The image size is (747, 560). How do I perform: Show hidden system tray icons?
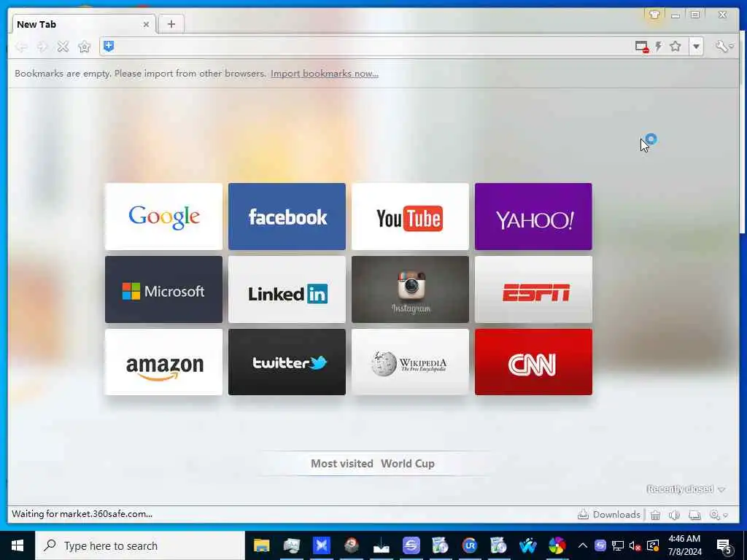pos(582,545)
